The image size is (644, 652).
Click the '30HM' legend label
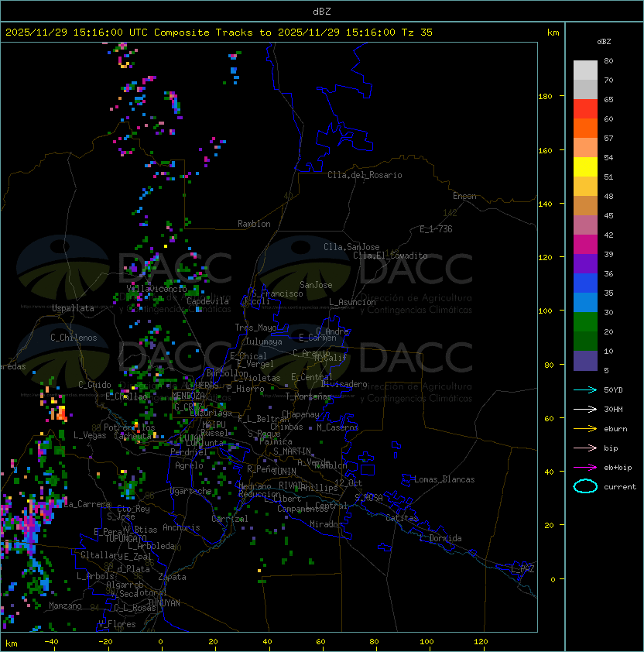click(613, 409)
